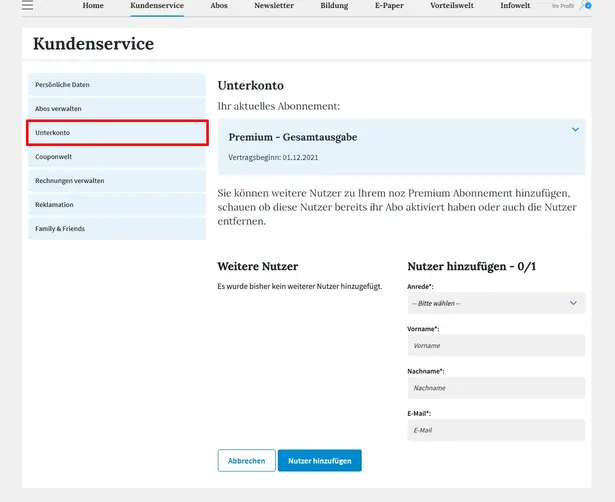Click the Abbrechen button

[x=246, y=461]
